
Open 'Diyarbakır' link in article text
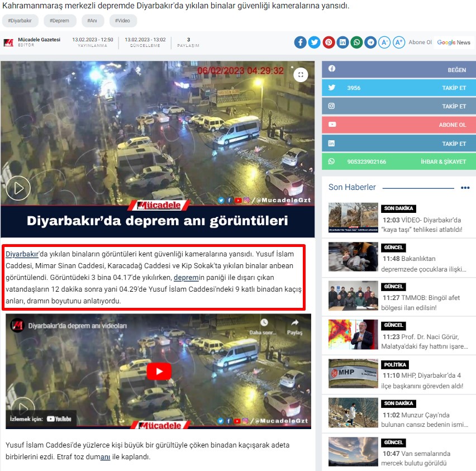[22, 254]
